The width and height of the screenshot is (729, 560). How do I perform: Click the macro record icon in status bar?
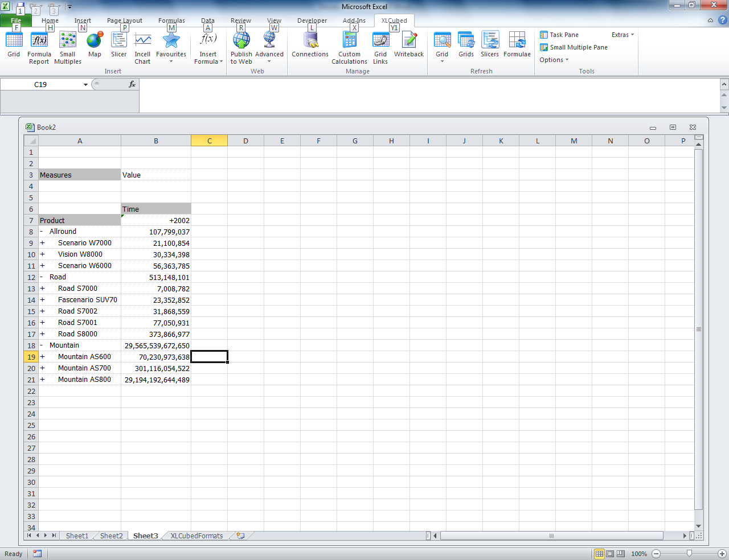tap(37, 554)
